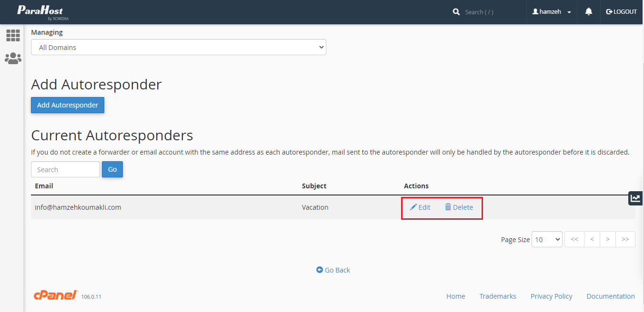Click the Add Autoresponder button
The width and height of the screenshot is (644, 312).
(x=68, y=105)
